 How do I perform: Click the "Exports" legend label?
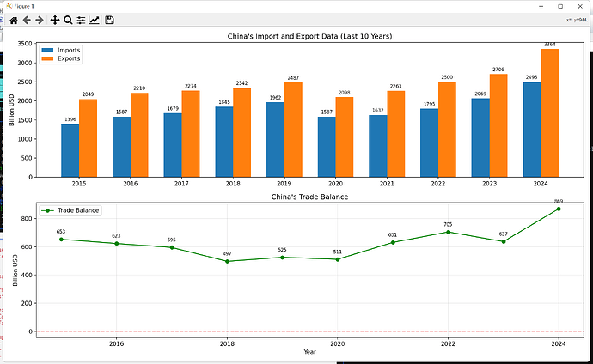[69, 58]
